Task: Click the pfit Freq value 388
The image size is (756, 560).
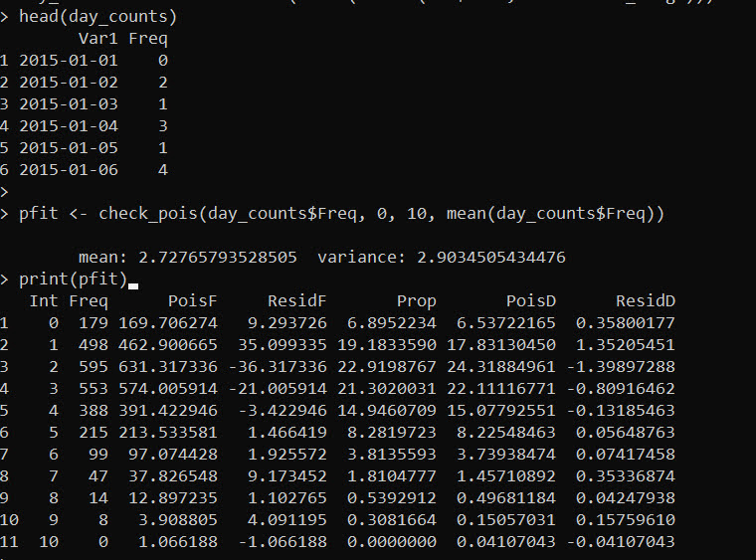Action: pos(94,411)
